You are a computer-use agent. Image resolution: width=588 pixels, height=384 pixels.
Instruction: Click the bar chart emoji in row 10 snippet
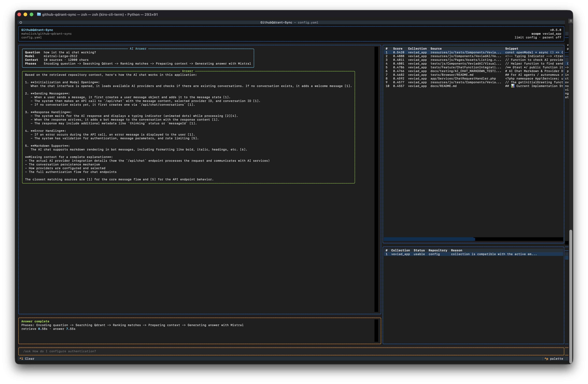[513, 86]
